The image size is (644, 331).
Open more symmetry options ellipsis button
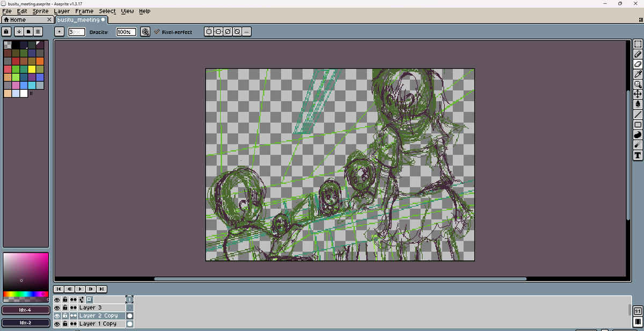click(x=246, y=32)
